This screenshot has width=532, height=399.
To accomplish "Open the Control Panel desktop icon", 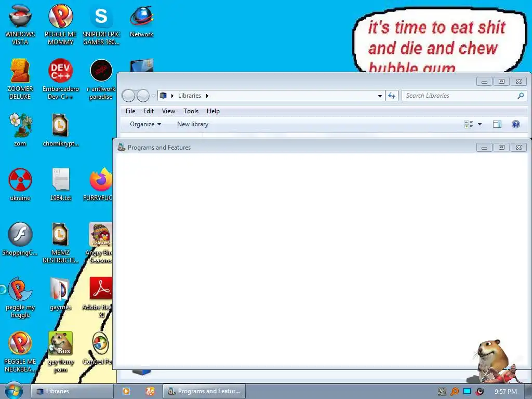I will [x=100, y=343].
